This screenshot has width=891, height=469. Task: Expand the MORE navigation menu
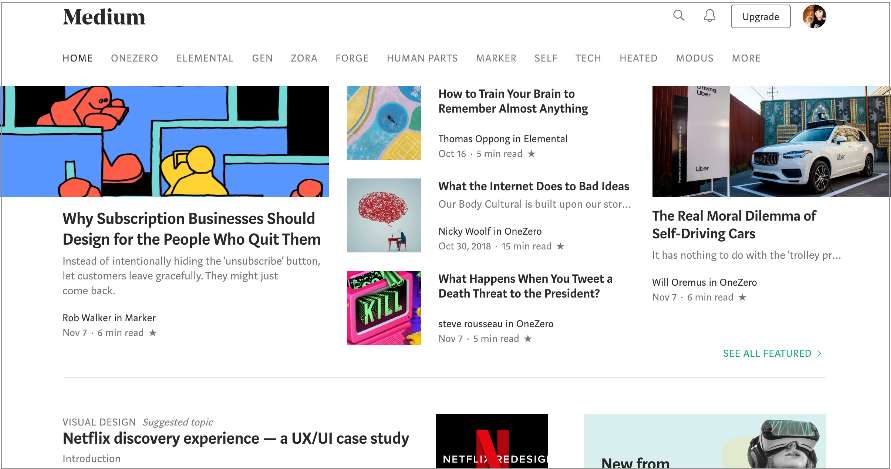(x=746, y=58)
